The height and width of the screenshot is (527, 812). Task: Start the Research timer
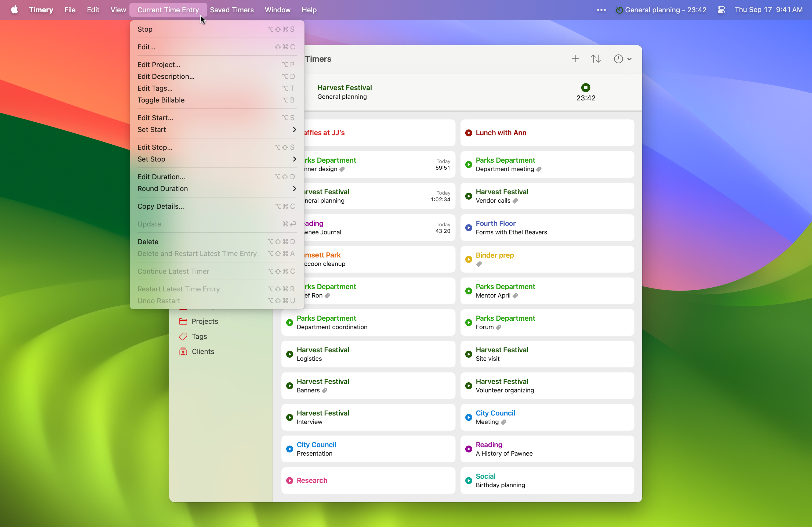(x=290, y=481)
